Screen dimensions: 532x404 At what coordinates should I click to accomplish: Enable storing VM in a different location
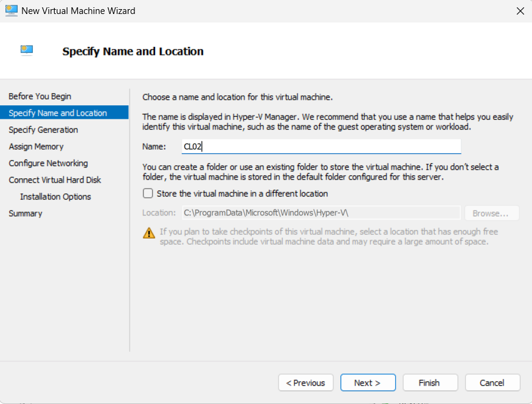[x=148, y=193]
